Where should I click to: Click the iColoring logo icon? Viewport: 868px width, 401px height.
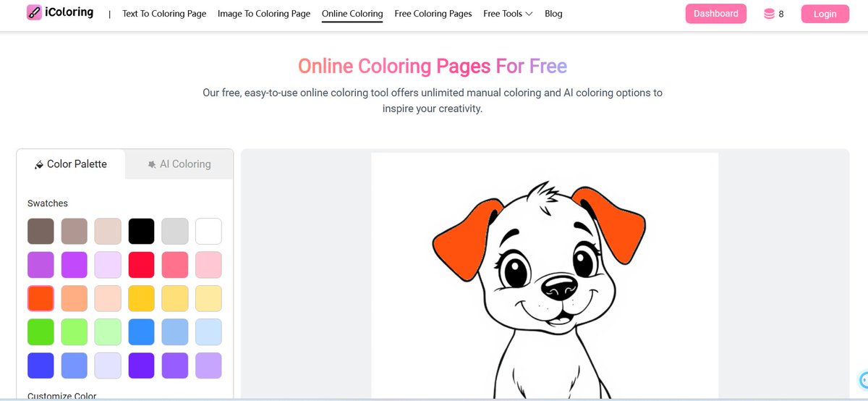pyautogui.click(x=34, y=13)
